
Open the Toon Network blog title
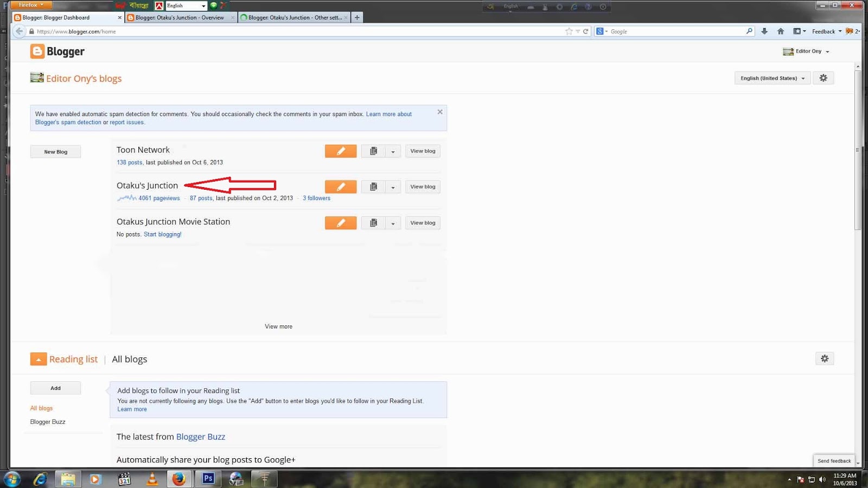coord(143,150)
